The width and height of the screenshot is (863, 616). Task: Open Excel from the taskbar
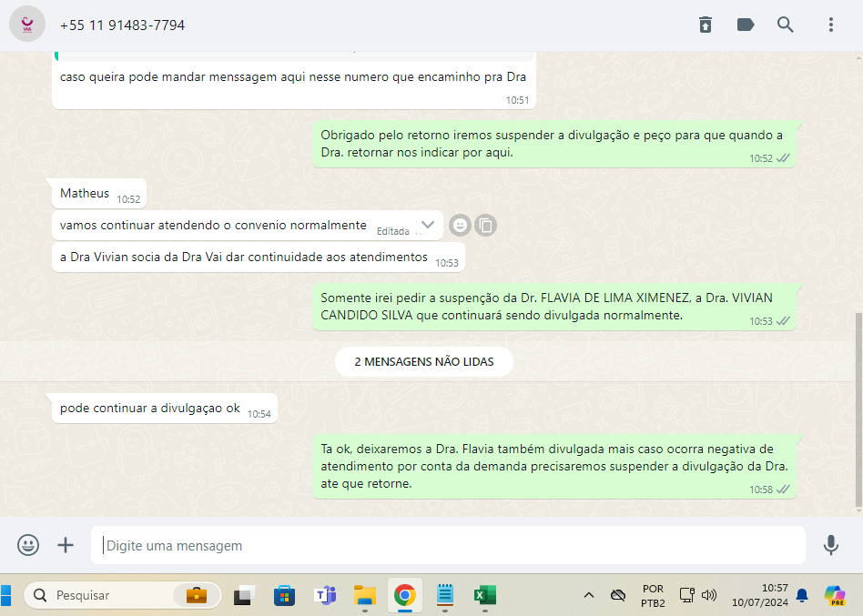483,596
